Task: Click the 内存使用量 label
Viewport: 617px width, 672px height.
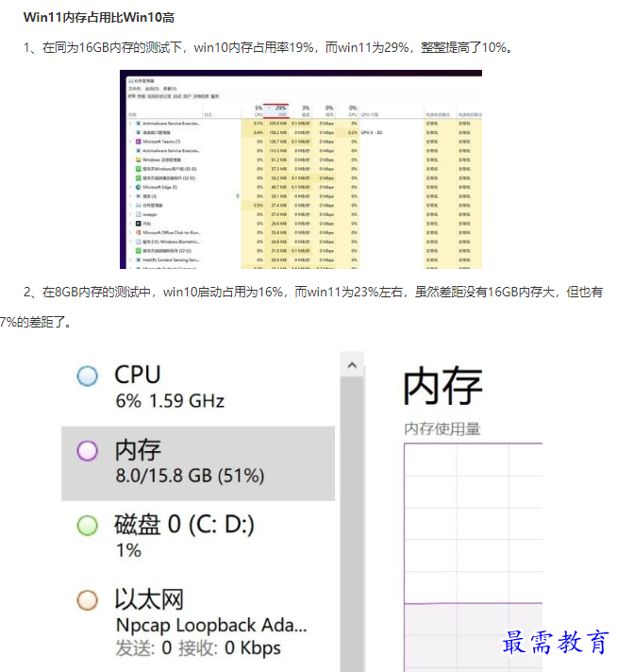Action: coord(442,428)
